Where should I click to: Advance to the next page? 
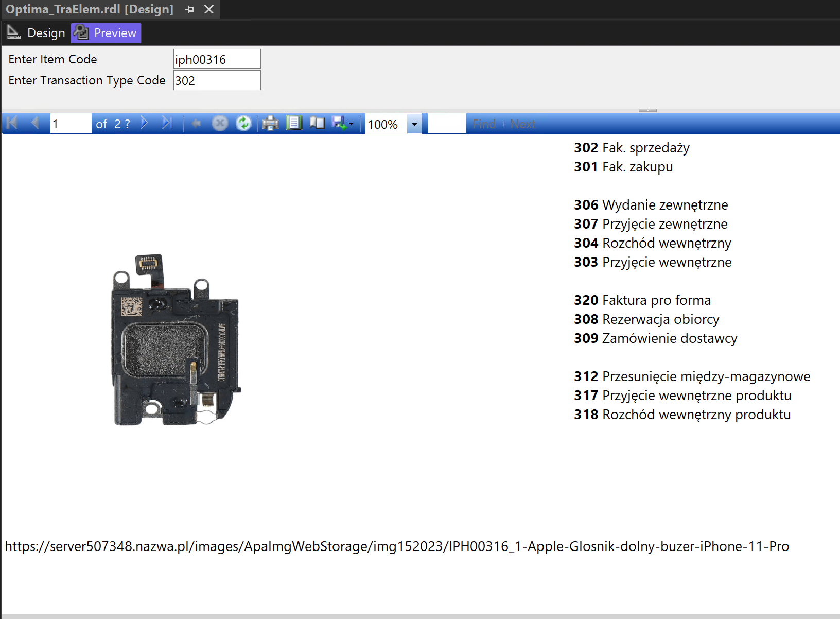pyautogui.click(x=145, y=123)
